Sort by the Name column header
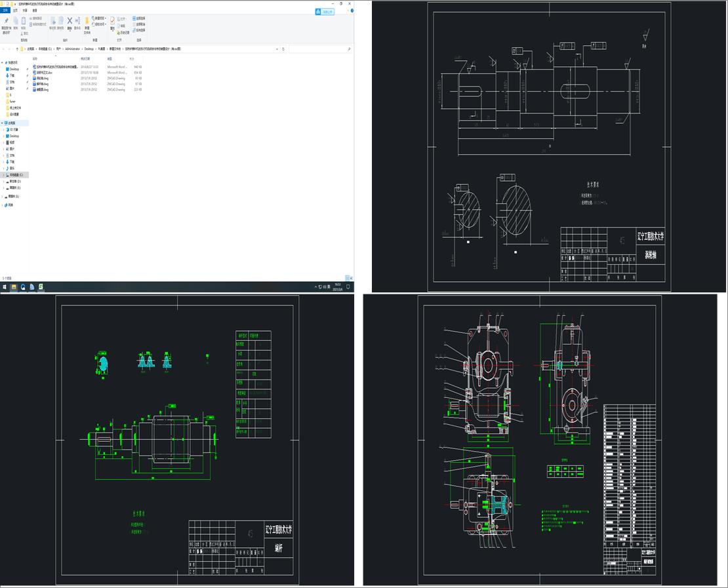Viewport: 728px width, 588px height. tap(35, 58)
